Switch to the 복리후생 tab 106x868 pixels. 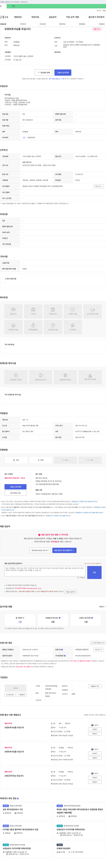pos(62,24)
